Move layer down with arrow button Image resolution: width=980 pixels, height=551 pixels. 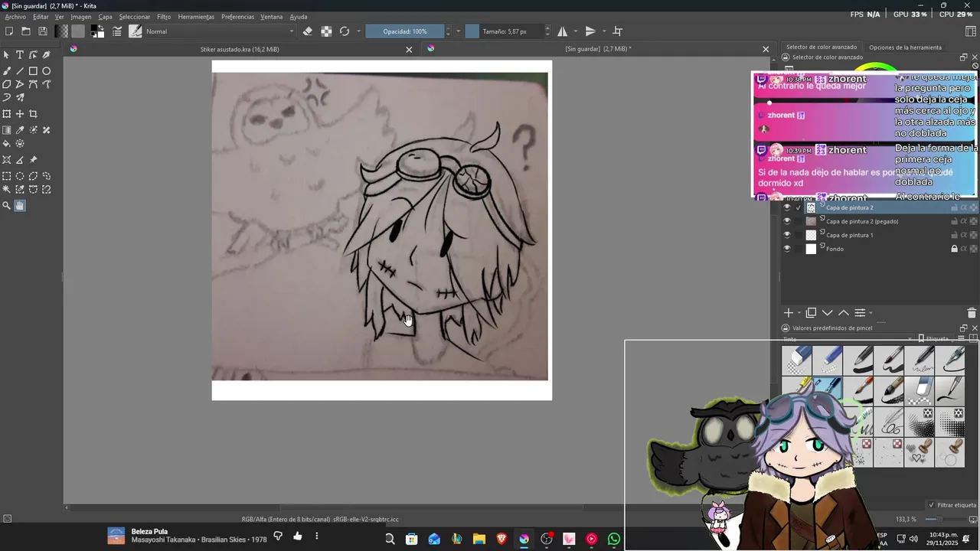(x=827, y=313)
